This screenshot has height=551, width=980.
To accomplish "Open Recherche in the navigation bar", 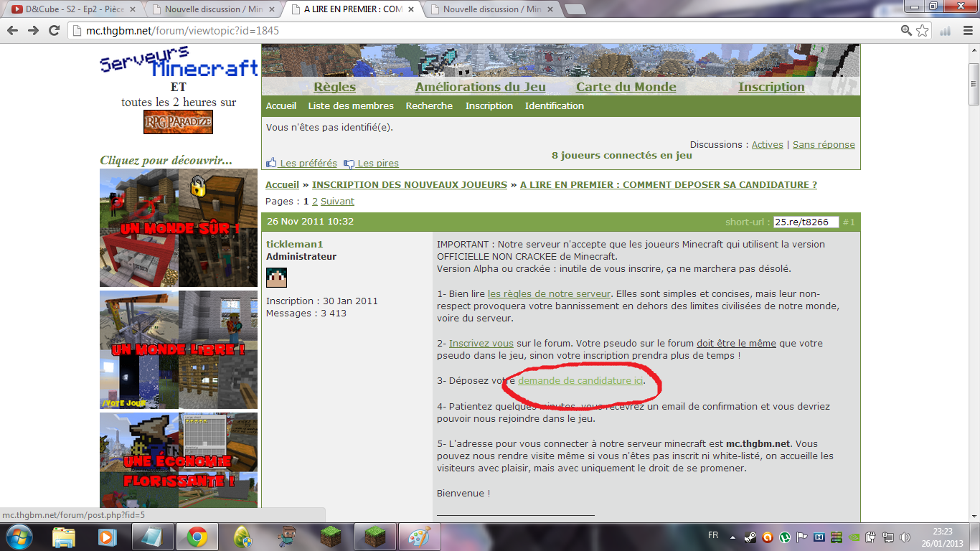I will [x=429, y=105].
